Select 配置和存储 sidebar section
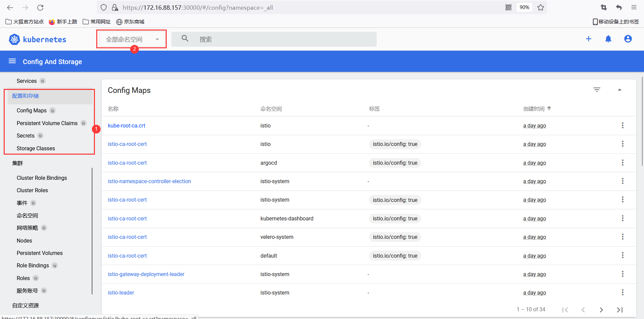644x319 pixels. click(x=50, y=96)
